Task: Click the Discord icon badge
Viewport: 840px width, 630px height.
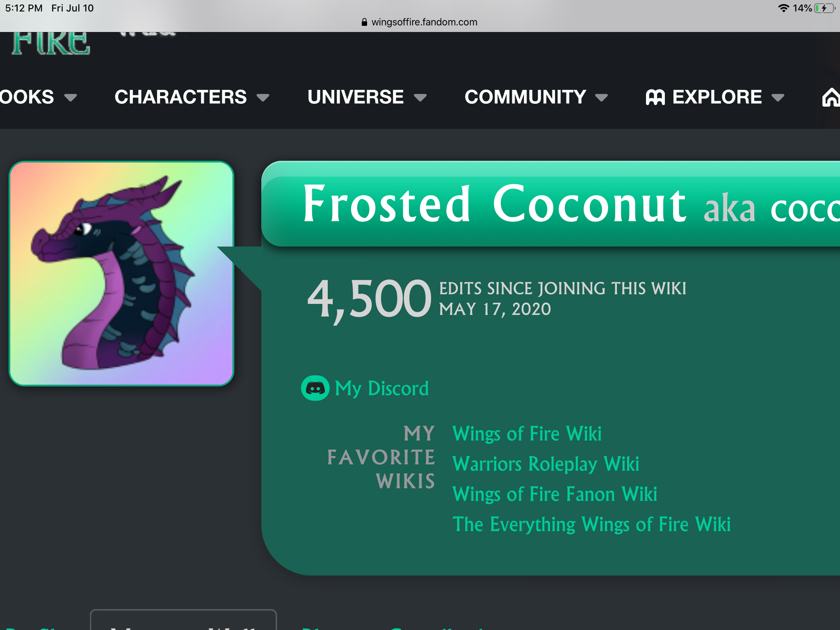Action: point(315,388)
